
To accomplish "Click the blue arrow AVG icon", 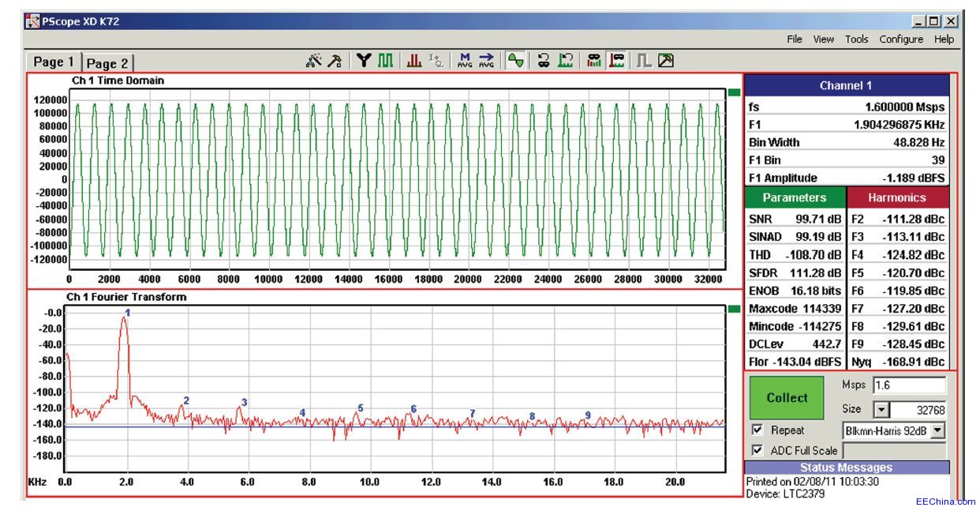I will click(x=486, y=61).
